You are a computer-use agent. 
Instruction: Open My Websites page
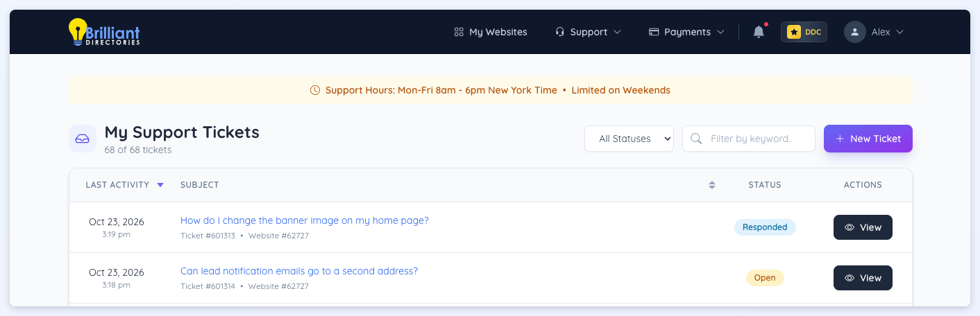(490, 32)
